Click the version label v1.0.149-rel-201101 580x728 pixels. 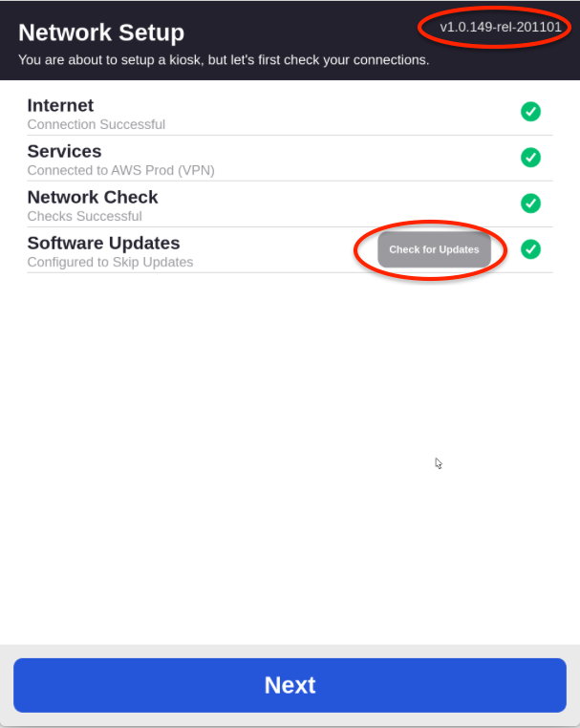click(x=500, y=28)
